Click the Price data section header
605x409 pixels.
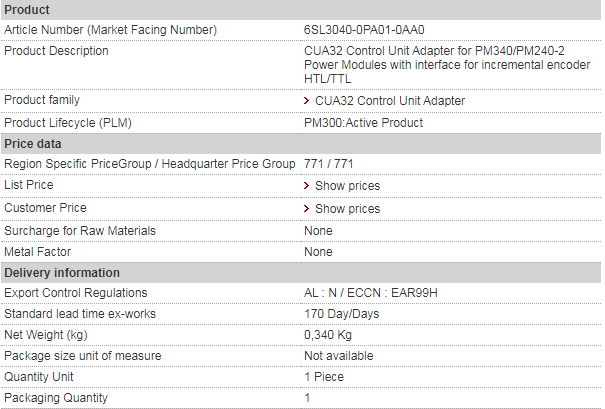coord(301,144)
